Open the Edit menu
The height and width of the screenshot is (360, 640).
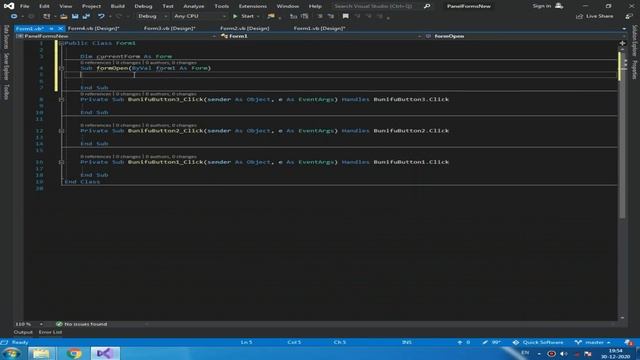(x=44, y=6)
